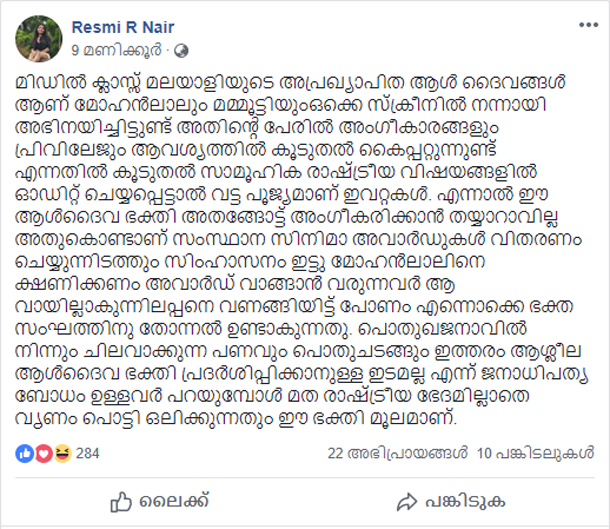Screen dimensions: 610x529
Task: Click the curved share arrow icon
Action: pos(407,502)
